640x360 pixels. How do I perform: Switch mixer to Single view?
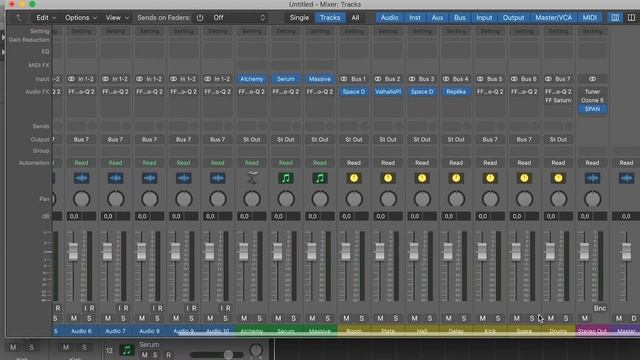point(299,18)
